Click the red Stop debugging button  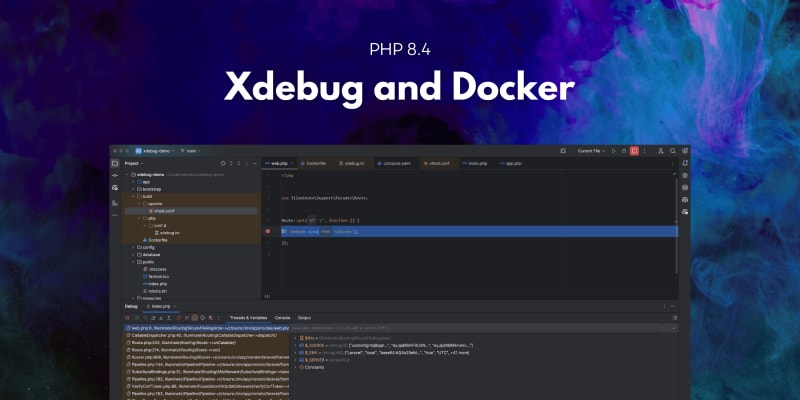[634, 150]
